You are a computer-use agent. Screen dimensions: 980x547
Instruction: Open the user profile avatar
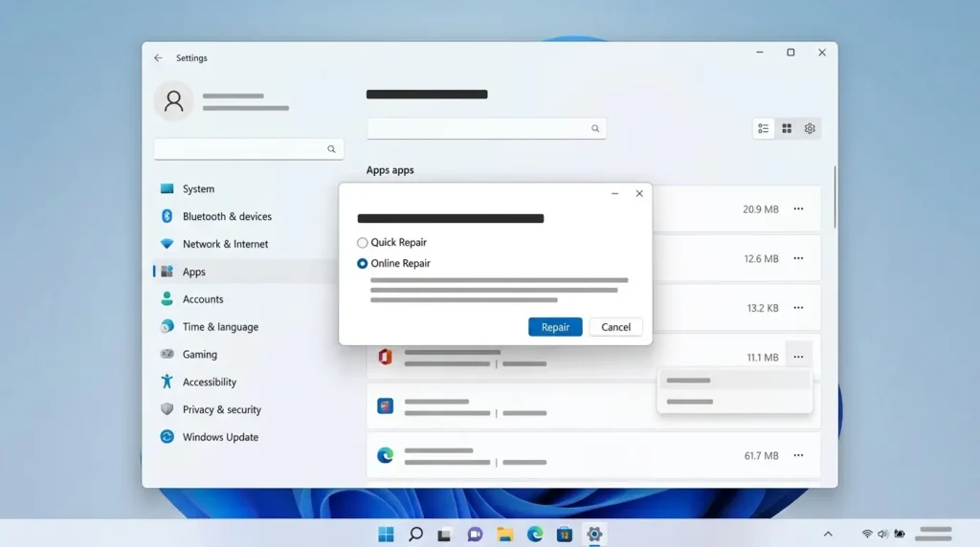(174, 101)
